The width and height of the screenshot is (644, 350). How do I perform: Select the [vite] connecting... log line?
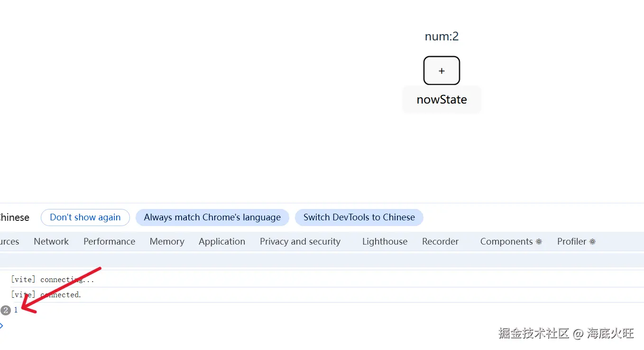pos(322,279)
